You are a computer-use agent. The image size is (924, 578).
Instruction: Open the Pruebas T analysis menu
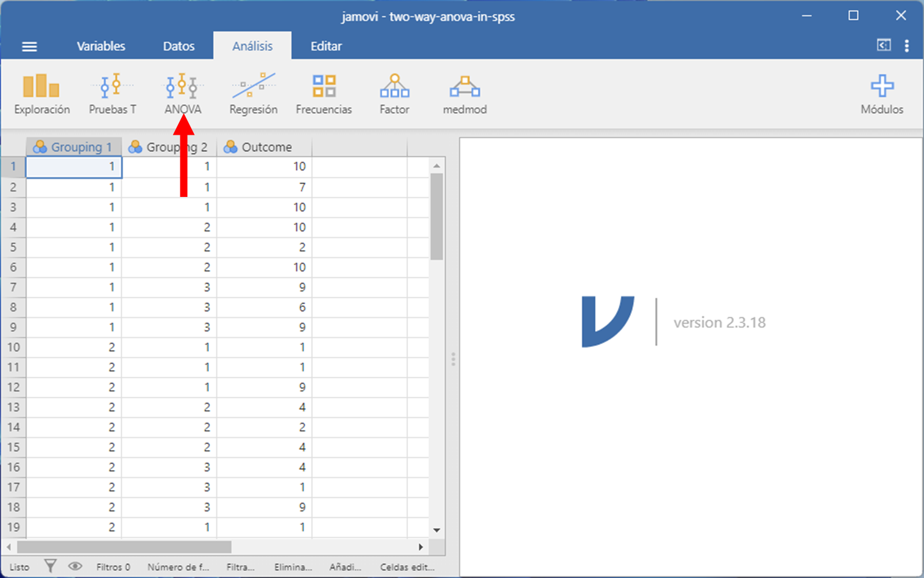coord(112,93)
